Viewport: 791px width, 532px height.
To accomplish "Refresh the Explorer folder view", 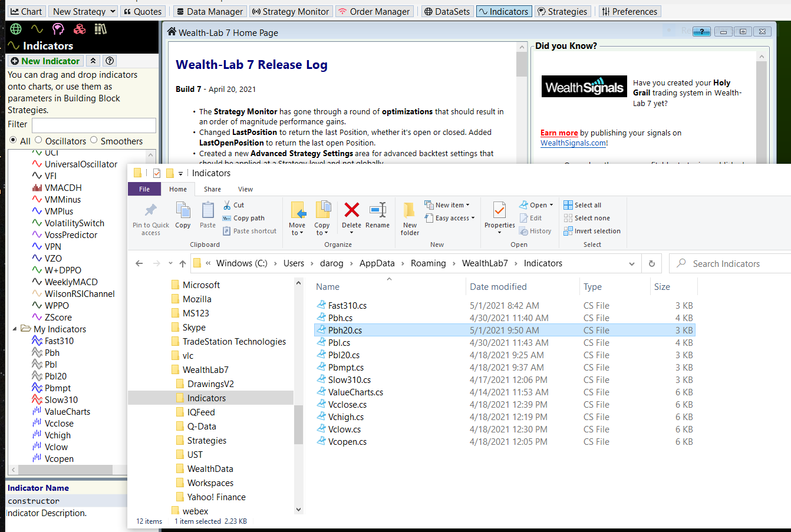I will point(651,263).
